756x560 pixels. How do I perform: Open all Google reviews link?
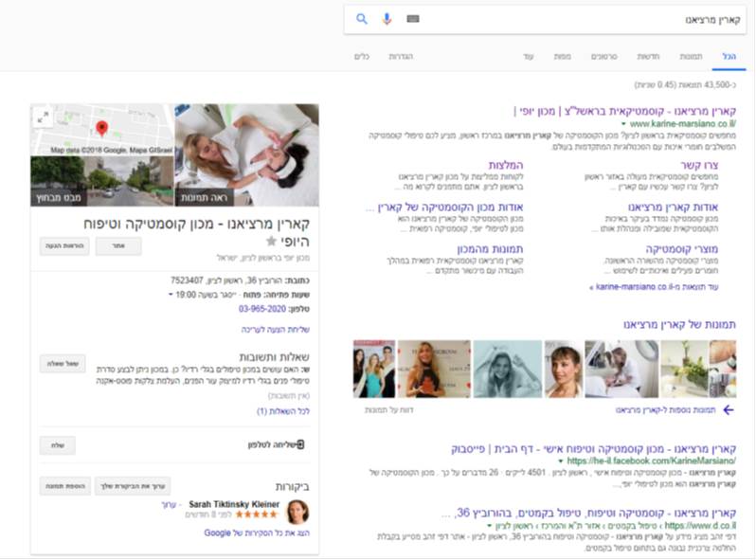(257, 533)
